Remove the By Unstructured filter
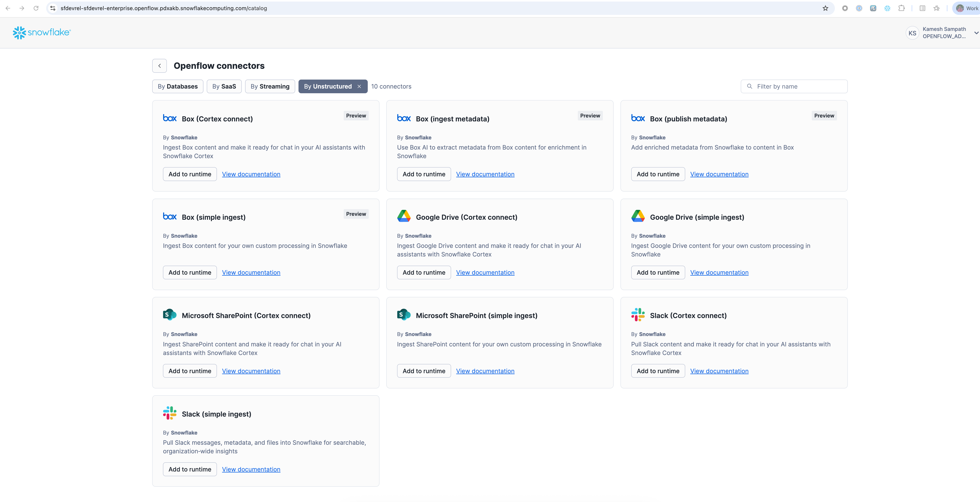980x502 pixels. [359, 86]
